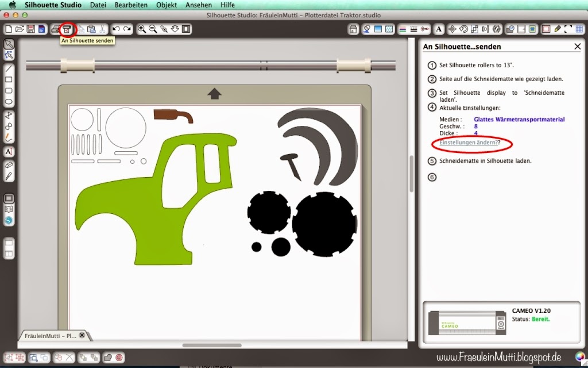The width and height of the screenshot is (588, 368).
Task: Click the 'Einstellungen ändern?' link
Action: 469,143
